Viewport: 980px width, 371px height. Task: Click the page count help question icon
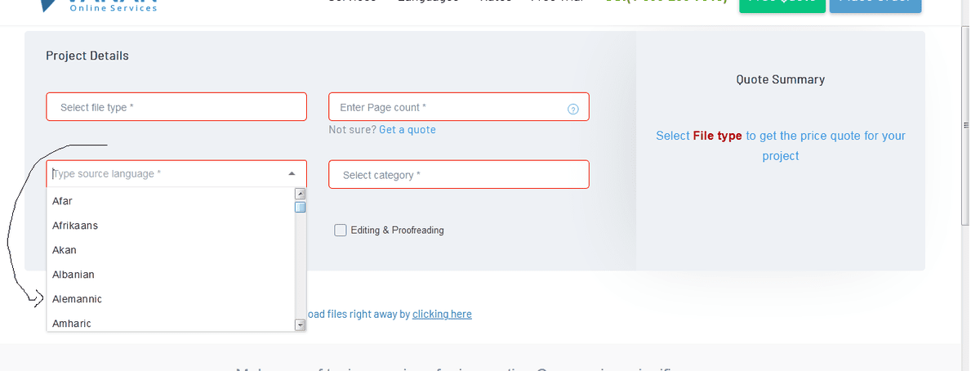coord(572,109)
